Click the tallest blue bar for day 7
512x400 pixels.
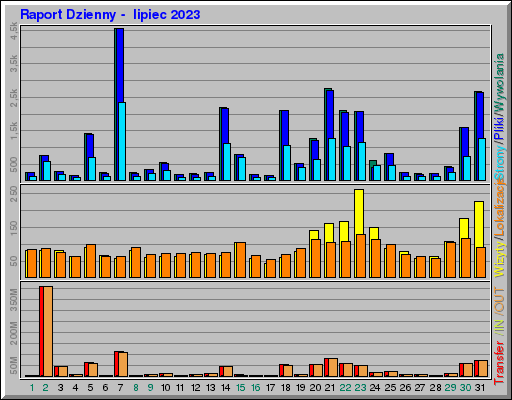click(x=120, y=65)
